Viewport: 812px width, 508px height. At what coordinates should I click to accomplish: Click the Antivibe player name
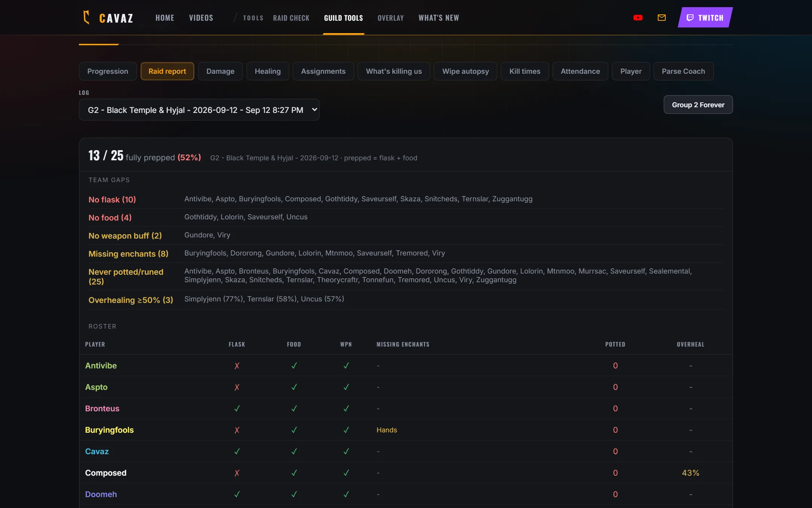pyautogui.click(x=101, y=365)
